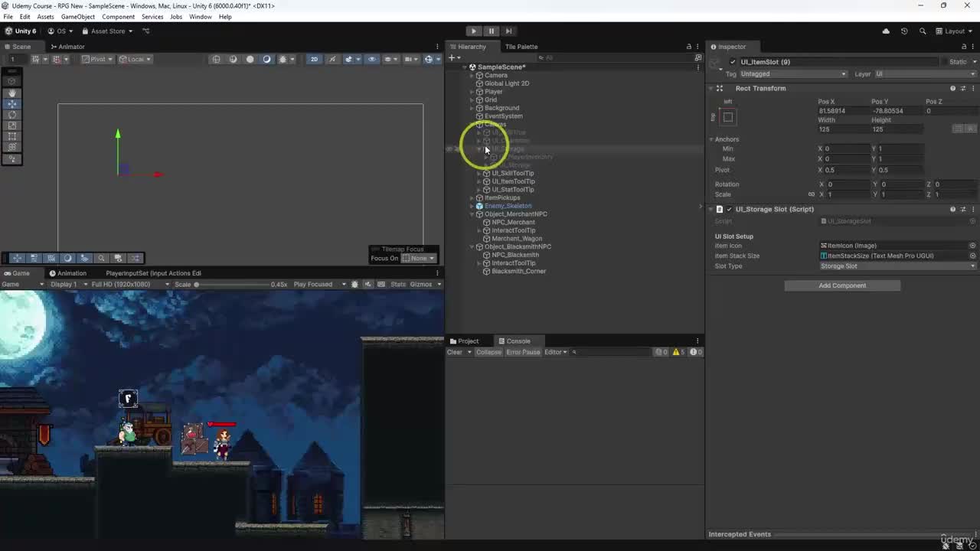Open the Tag Untagged dropdown
980x551 pixels.
click(x=792, y=74)
